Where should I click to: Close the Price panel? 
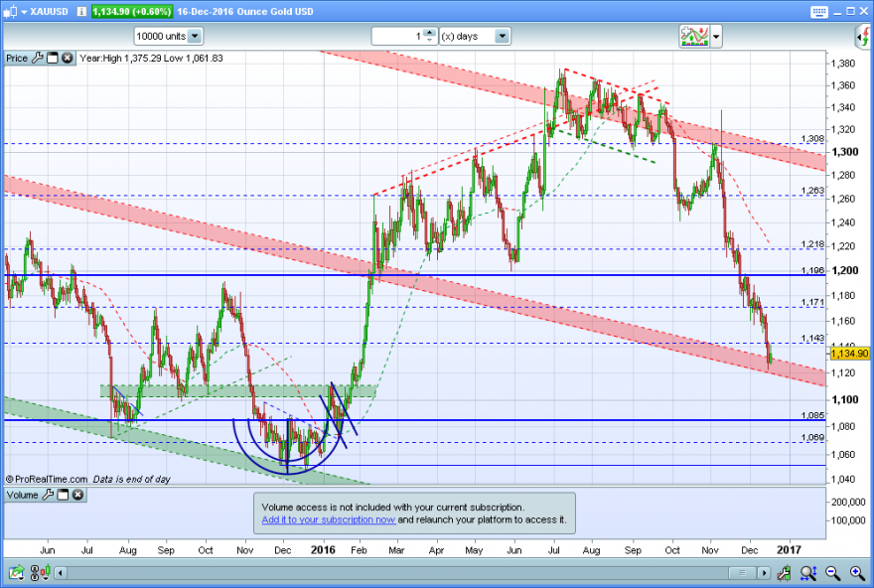pos(68,58)
